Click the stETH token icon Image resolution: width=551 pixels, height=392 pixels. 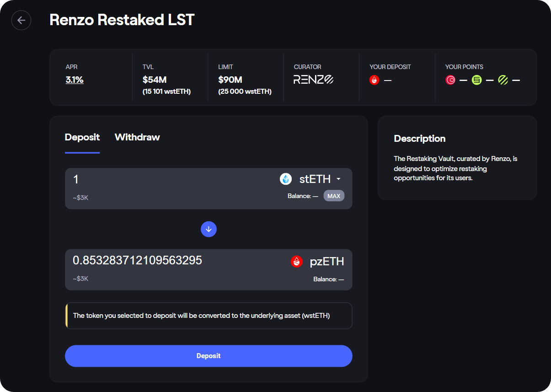(x=286, y=179)
